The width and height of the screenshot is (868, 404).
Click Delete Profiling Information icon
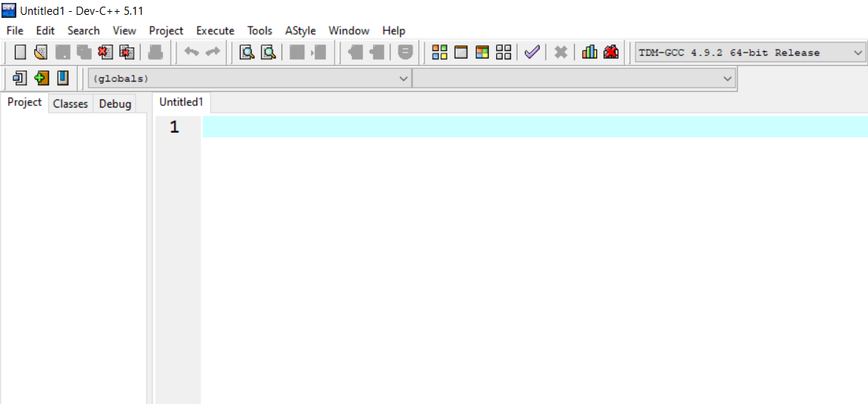[610, 52]
